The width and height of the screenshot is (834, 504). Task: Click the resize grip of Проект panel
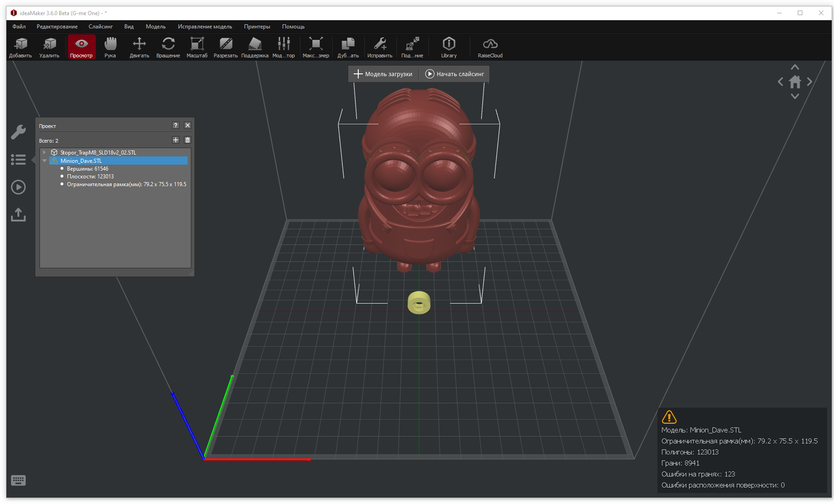point(191,273)
